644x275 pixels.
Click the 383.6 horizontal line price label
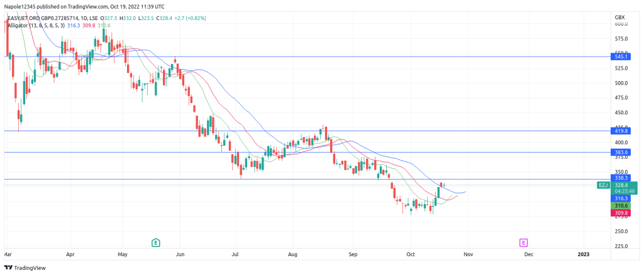click(620, 153)
